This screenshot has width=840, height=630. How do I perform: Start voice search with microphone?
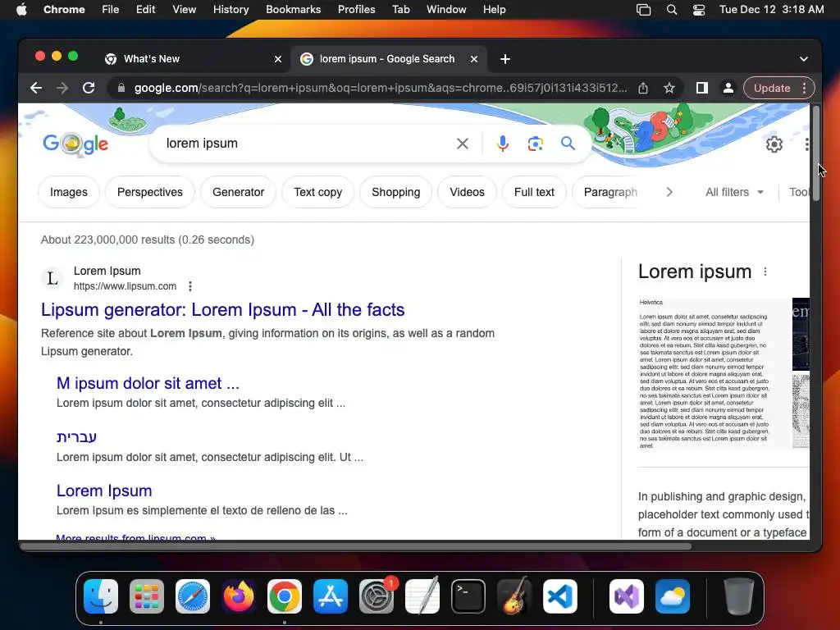coord(503,144)
